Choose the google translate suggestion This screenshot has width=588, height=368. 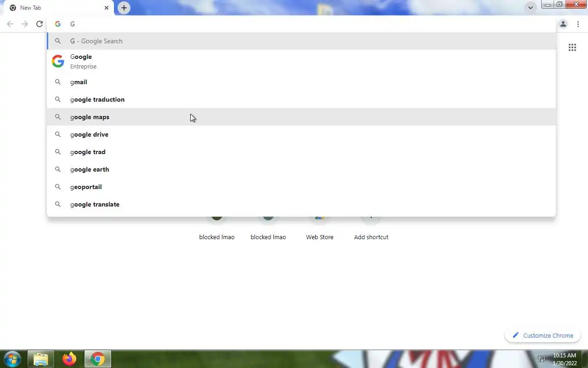coord(301,204)
